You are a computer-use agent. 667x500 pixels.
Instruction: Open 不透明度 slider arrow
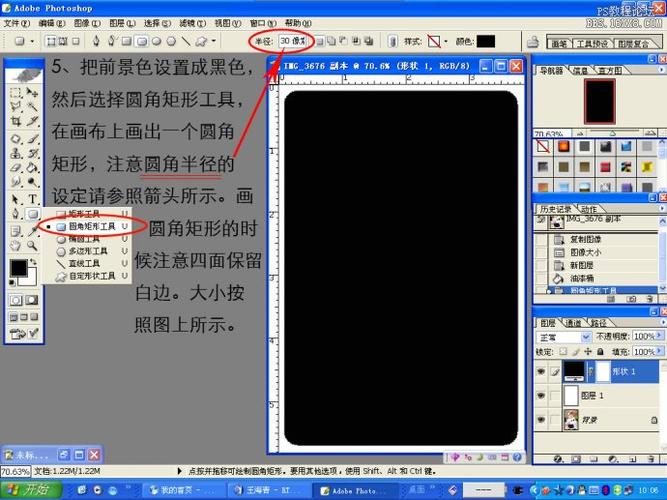[x=659, y=336]
